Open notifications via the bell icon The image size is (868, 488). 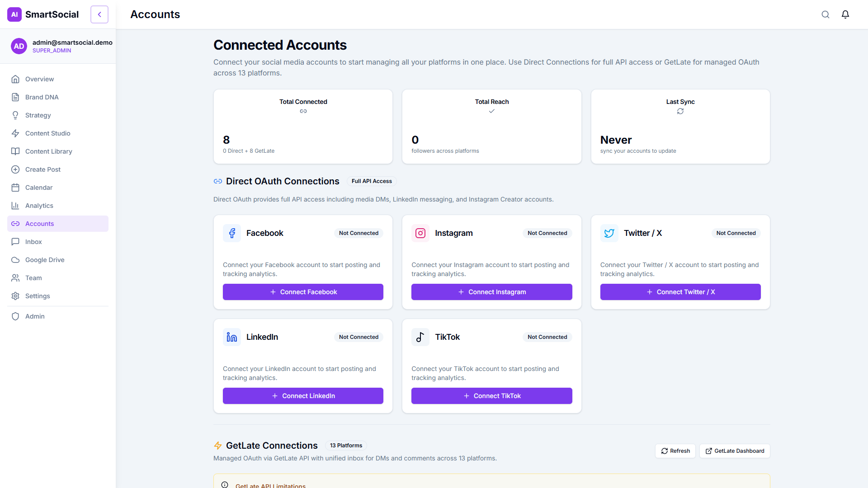845,14
